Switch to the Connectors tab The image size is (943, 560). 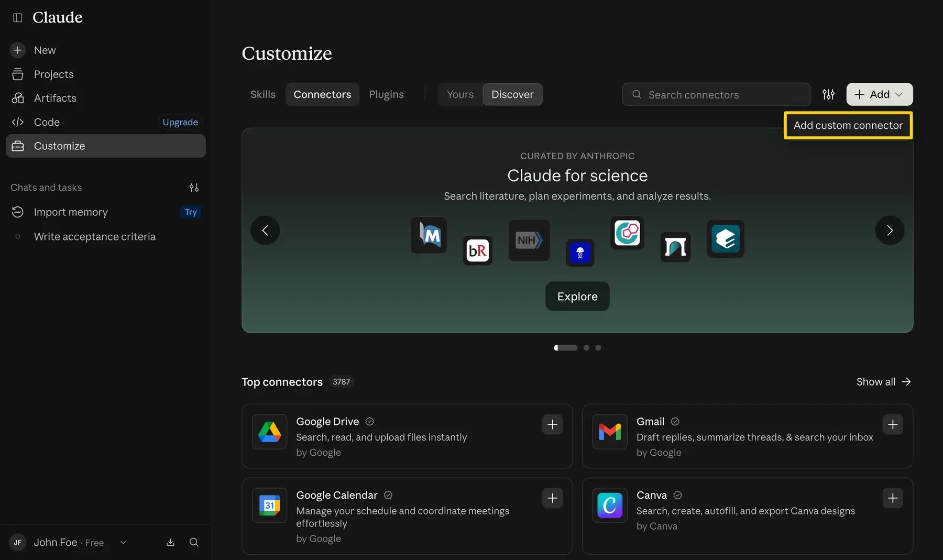click(322, 94)
